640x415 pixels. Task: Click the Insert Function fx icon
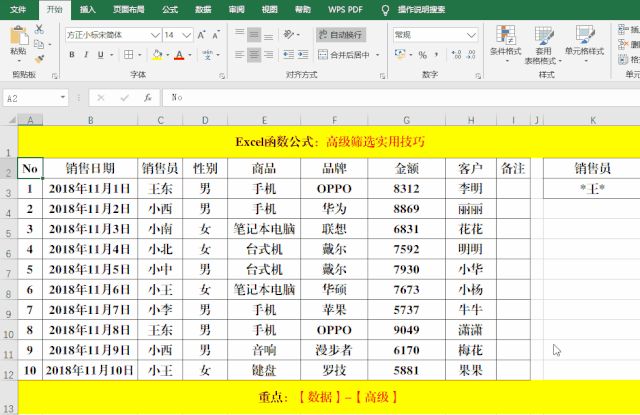147,97
